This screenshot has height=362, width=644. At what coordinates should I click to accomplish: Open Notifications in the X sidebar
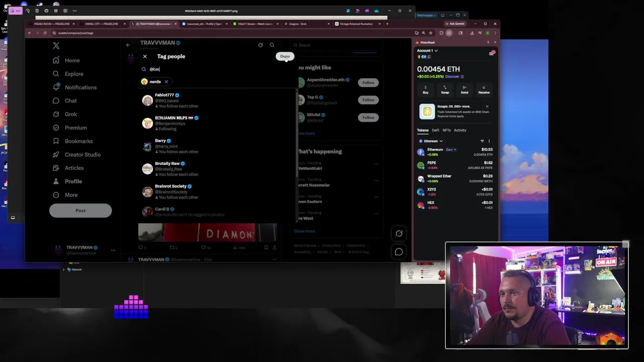coord(74,87)
